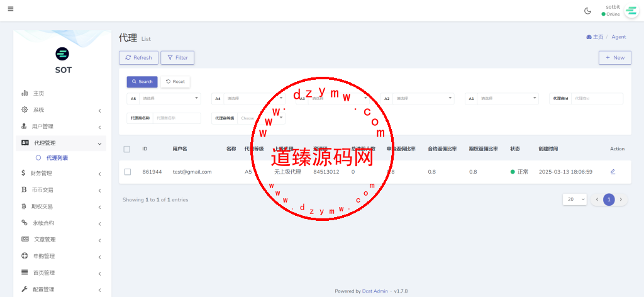
Task: Collapse the 代理管理 menu chevron
Action: point(99,143)
